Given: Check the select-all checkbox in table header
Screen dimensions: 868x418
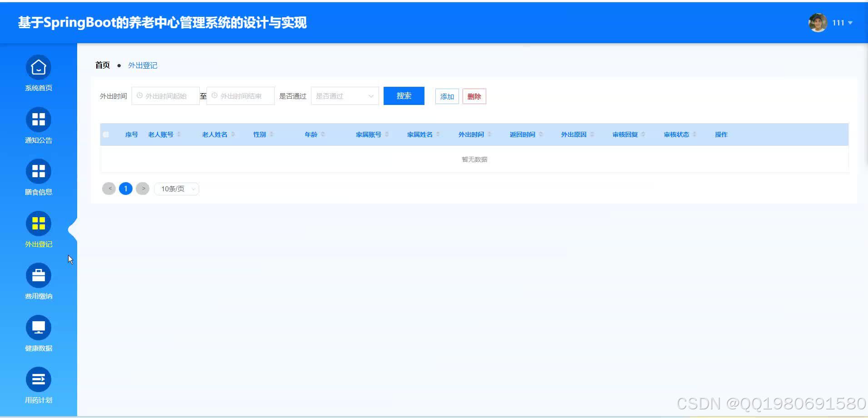Looking at the screenshot, I should point(106,134).
